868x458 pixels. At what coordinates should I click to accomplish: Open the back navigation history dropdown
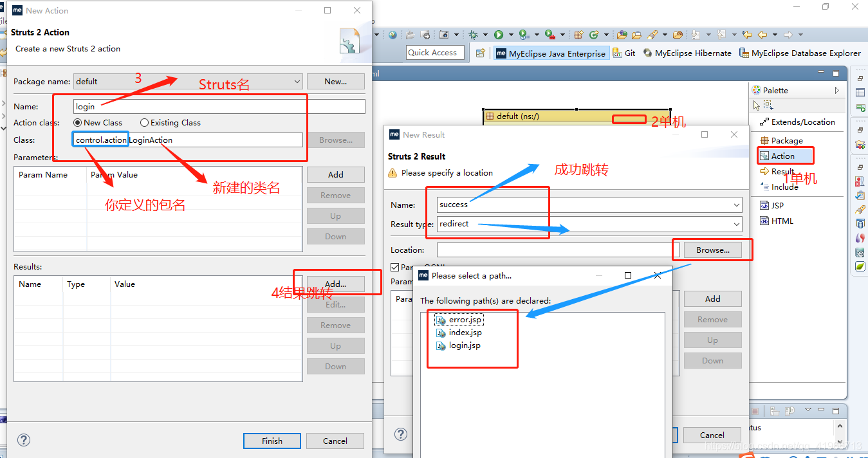(775, 35)
